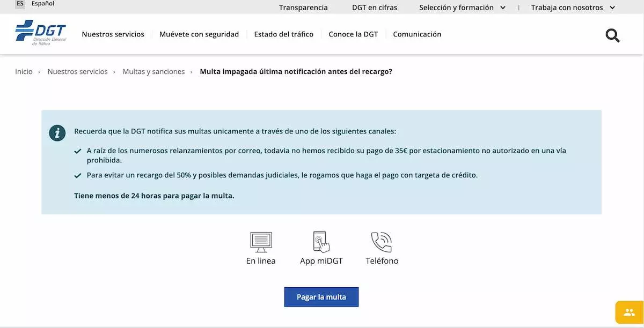Screen dimensions: 644x328
Task: Open the search magnifier icon
Action: pyautogui.click(x=612, y=35)
